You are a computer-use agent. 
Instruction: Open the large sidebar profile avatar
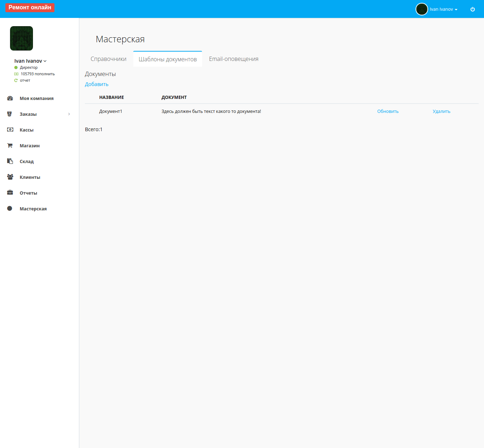21,38
